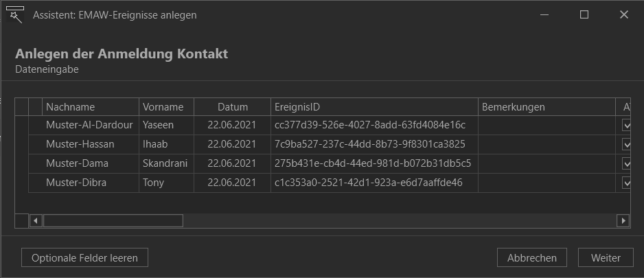
Task: Click the Weiter button
Action: (x=606, y=258)
